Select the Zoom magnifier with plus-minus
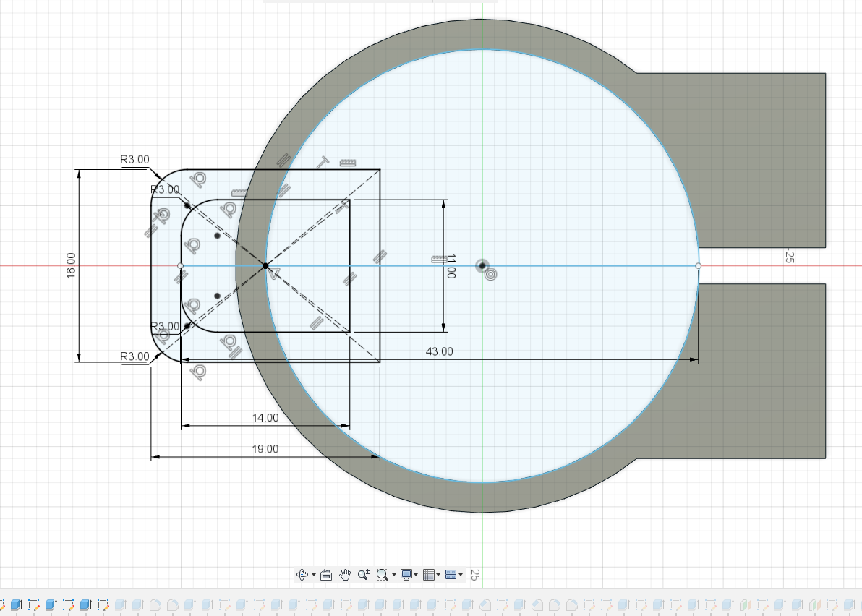 coord(363,575)
